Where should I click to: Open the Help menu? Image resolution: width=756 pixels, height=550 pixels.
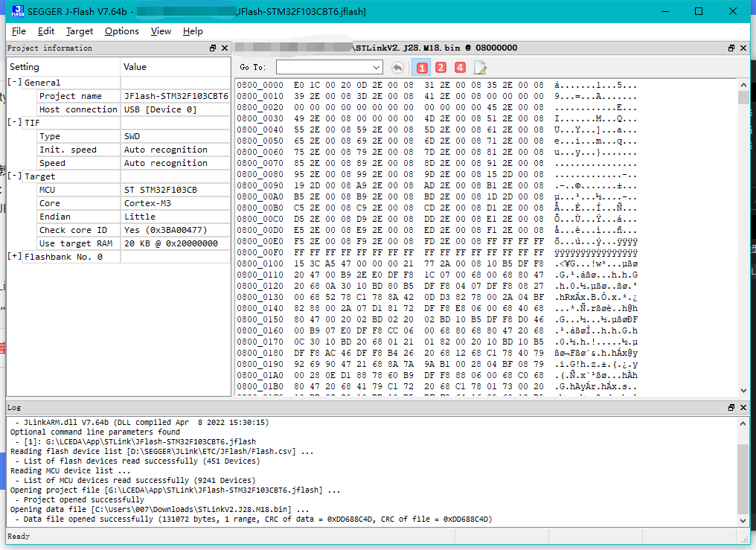[x=193, y=31]
